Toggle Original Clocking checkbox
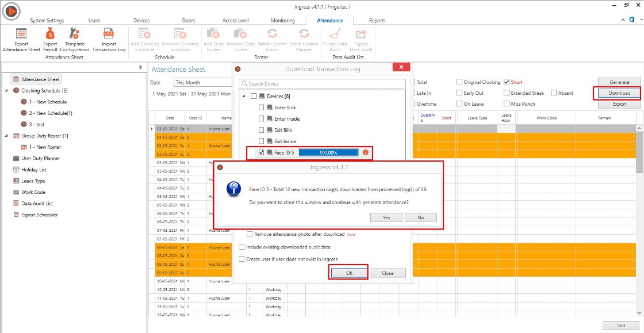 point(459,82)
